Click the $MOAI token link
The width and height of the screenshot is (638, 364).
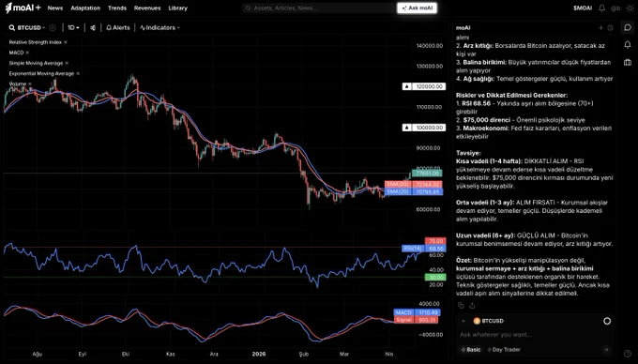(583, 8)
